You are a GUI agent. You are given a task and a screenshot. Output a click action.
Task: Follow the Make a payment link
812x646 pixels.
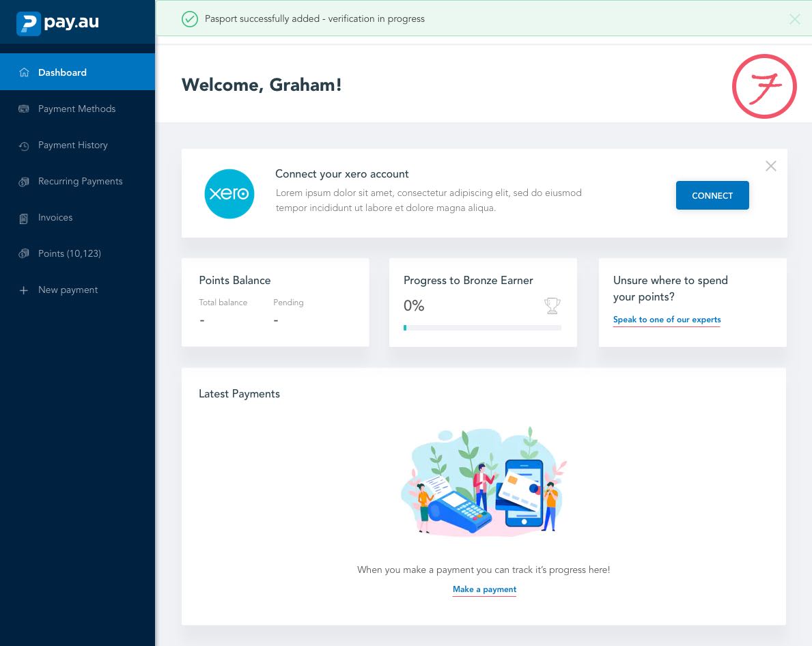click(x=484, y=589)
